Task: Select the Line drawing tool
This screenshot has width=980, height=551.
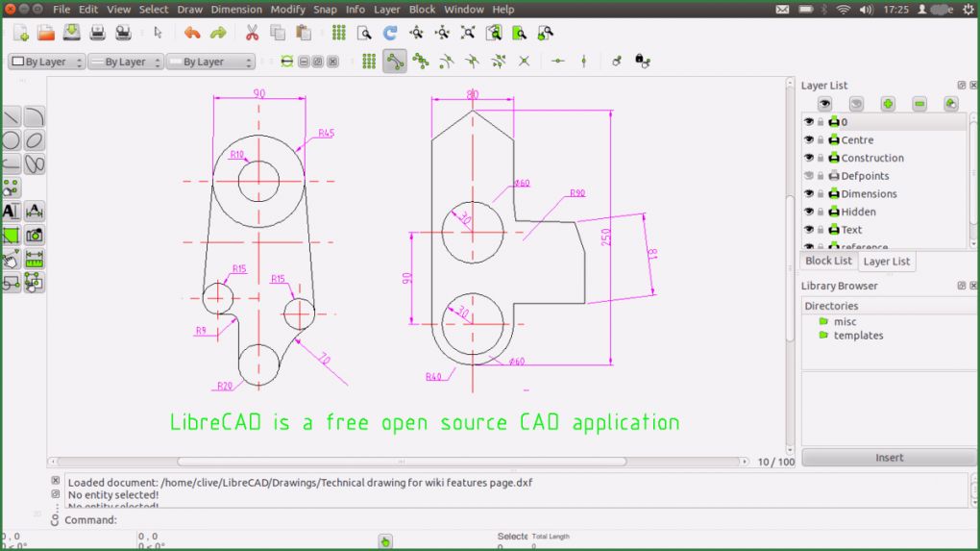Action: coord(12,117)
